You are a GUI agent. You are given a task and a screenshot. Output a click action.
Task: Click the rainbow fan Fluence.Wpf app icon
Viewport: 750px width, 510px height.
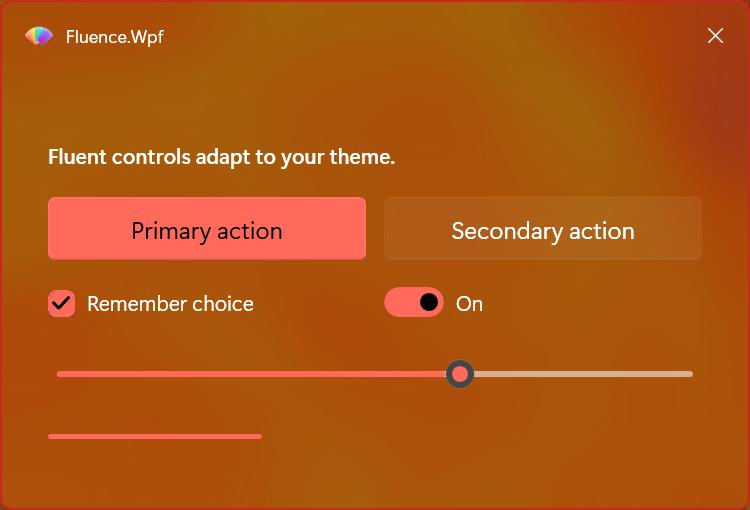pyautogui.click(x=39, y=36)
